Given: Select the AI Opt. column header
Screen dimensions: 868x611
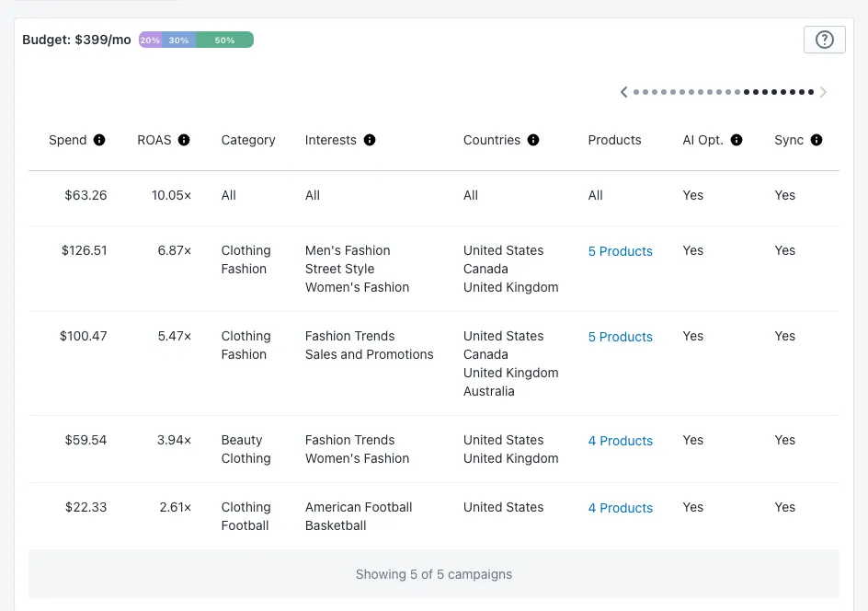Looking at the screenshot, I should (703, 140).
